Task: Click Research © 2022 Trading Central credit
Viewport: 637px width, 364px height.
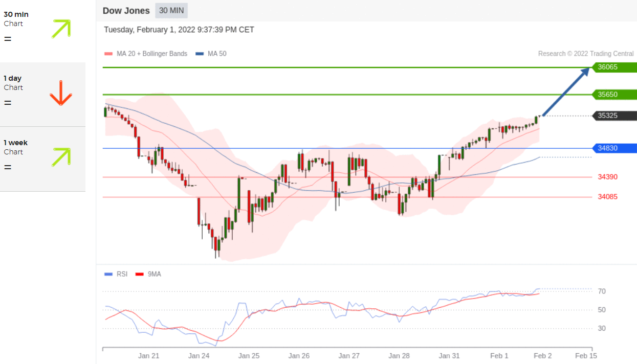Action: [586, 54]
